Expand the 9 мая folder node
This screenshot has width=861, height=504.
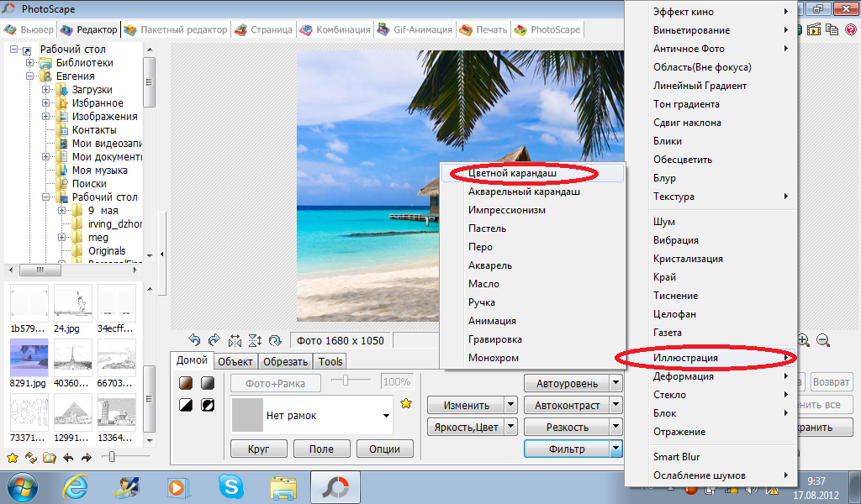[x=62, y=211]
